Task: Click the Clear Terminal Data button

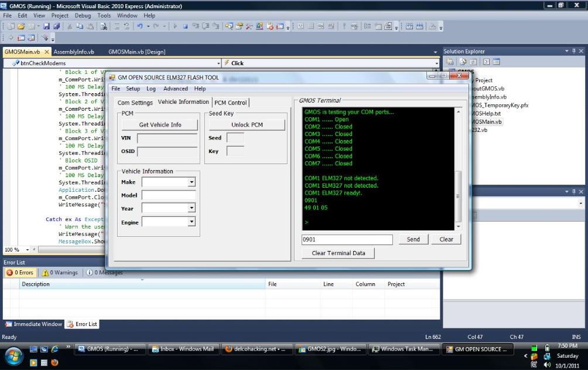Action: (339, 253)
